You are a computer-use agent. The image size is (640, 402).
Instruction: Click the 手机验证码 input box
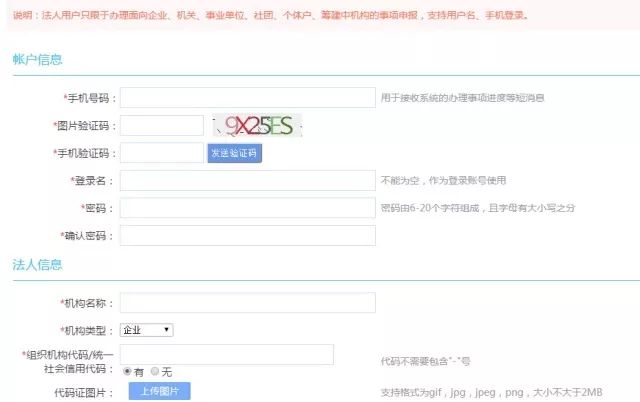pos(162,153)
